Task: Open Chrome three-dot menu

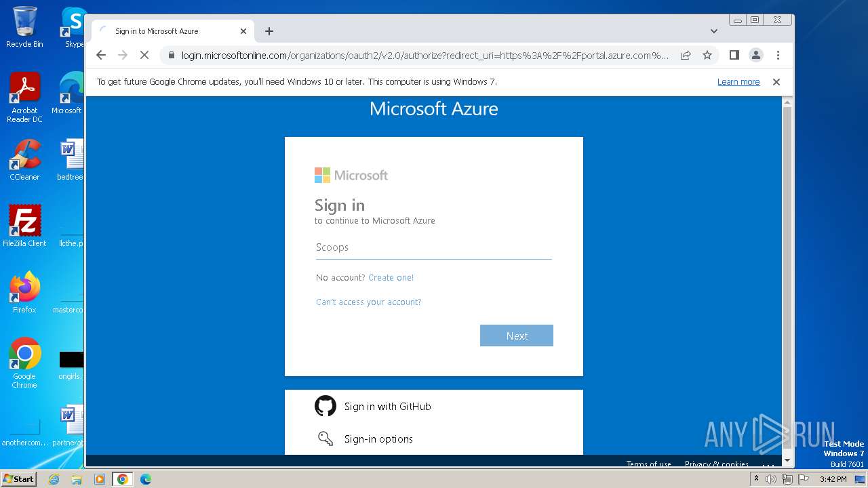Action: pyautogui.click(x=778, y=56)
